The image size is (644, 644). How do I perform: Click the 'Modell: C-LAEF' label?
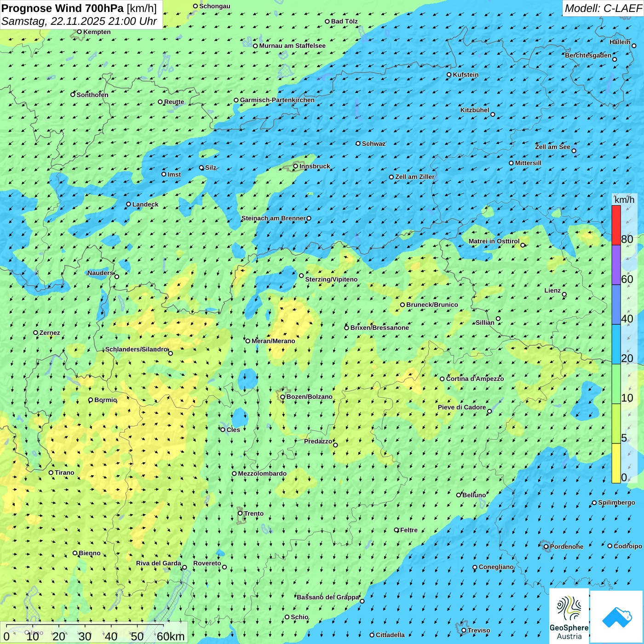pyautogui.click(x=603, y=8)
